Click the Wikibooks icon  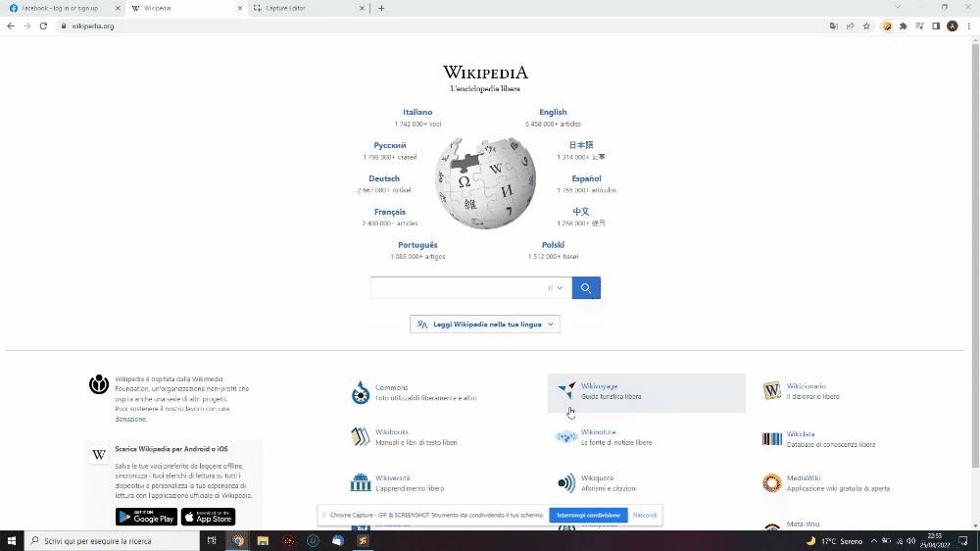pos(361,436)
